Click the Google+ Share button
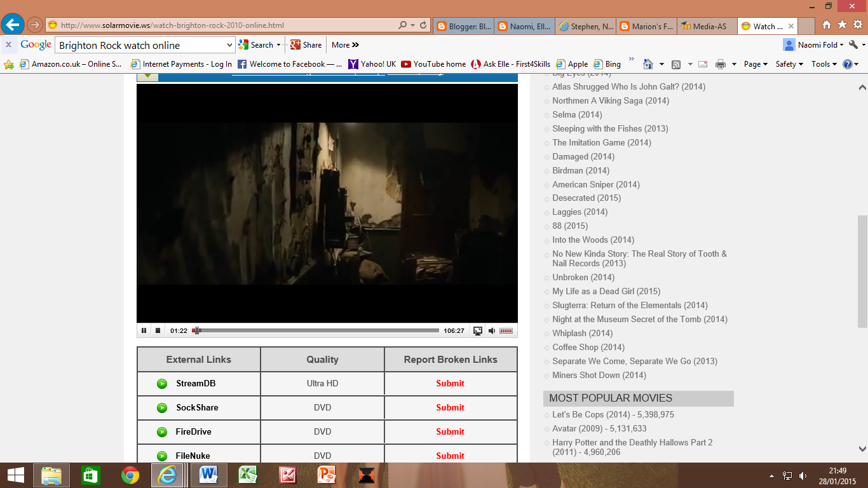Image resolution: width=868 pixels, height=488 pixels. point(306,45)
